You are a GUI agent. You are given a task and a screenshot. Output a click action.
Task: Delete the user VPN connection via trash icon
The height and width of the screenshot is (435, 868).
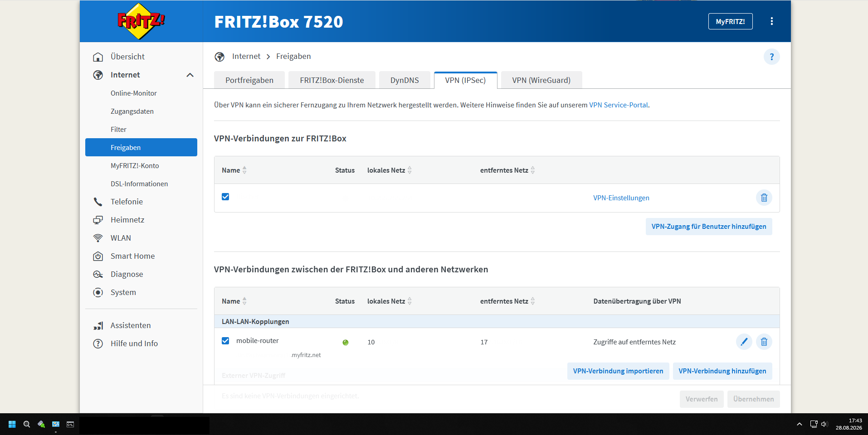[x=764, y=198]
